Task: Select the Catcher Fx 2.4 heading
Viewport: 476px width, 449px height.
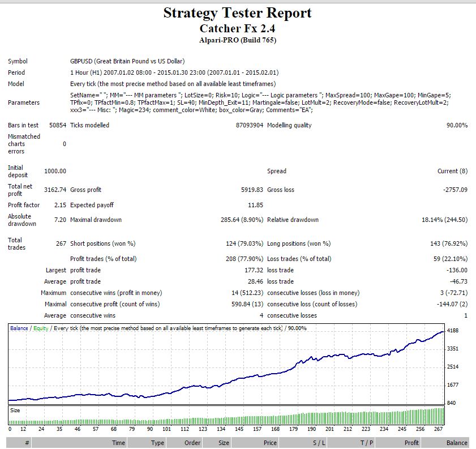Action: tap(237, 28)
